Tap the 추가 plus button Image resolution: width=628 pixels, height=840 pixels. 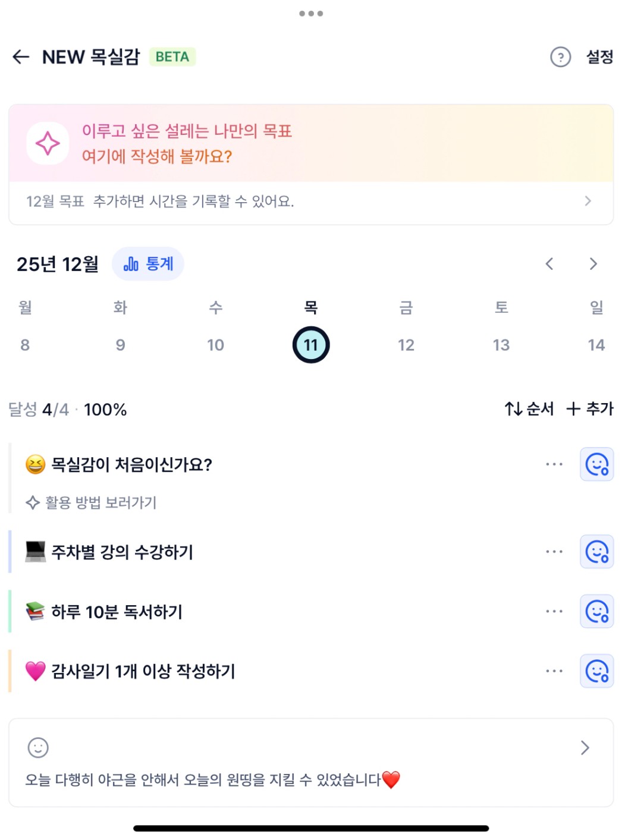[x=590, y=409]
